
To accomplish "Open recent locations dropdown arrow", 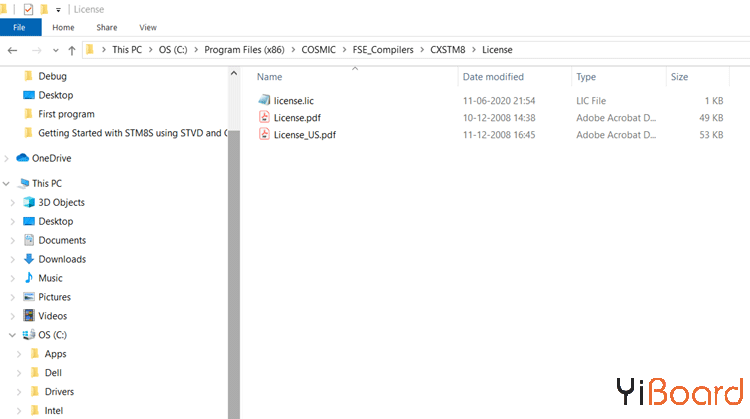I will [56, 50].
